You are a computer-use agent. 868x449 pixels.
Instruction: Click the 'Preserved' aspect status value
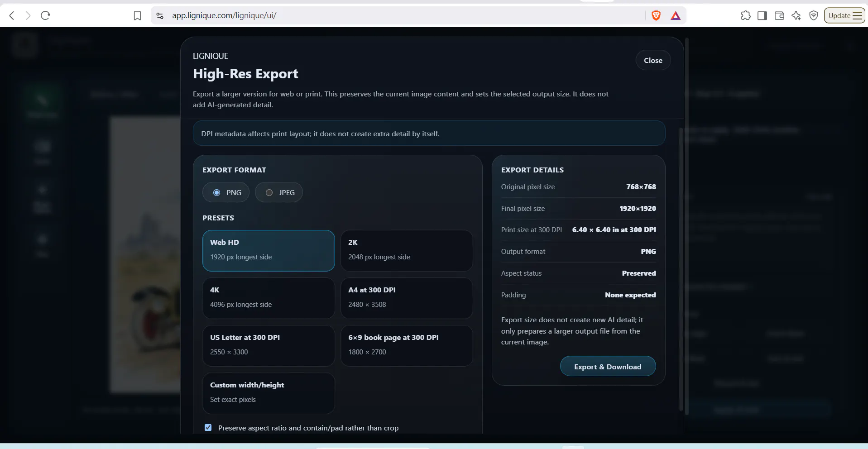coord(639,273)
